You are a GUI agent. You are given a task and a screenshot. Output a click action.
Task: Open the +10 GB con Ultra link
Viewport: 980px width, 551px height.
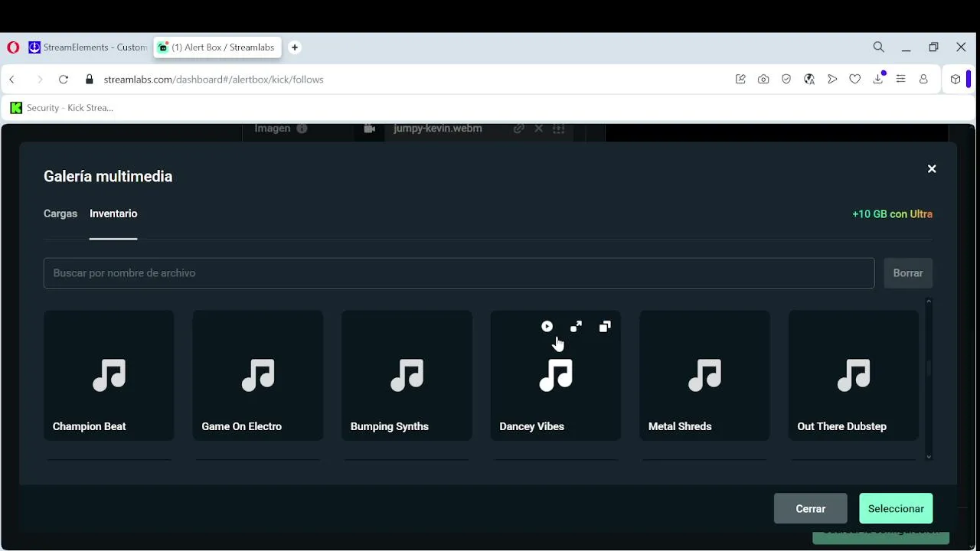tap(892, 214)
